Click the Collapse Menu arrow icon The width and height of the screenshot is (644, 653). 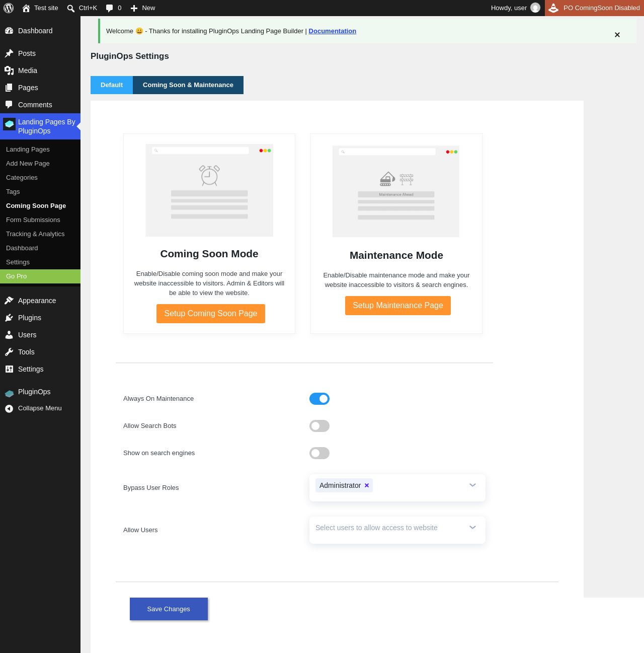click(x=9, y=408)
